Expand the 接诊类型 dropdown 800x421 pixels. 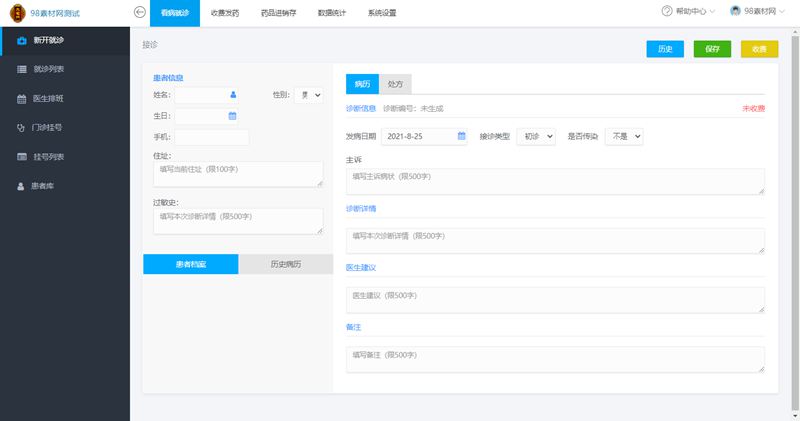point(535,136)
